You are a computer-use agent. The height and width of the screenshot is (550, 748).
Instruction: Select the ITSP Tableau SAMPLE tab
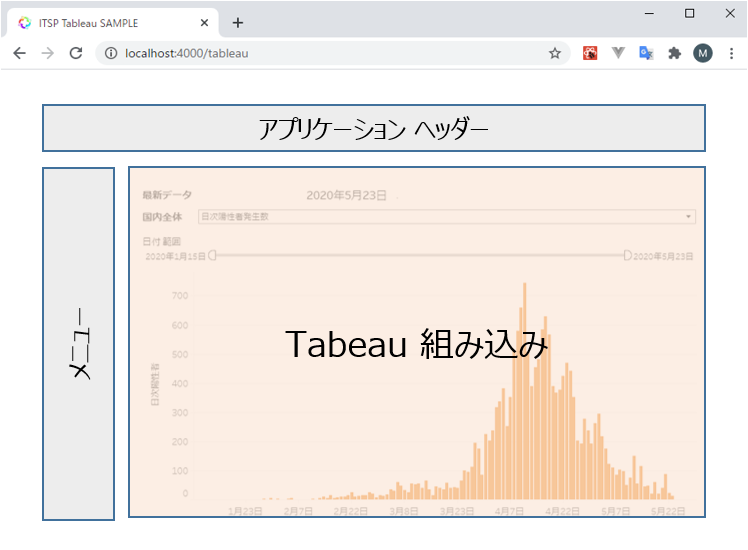113,23
